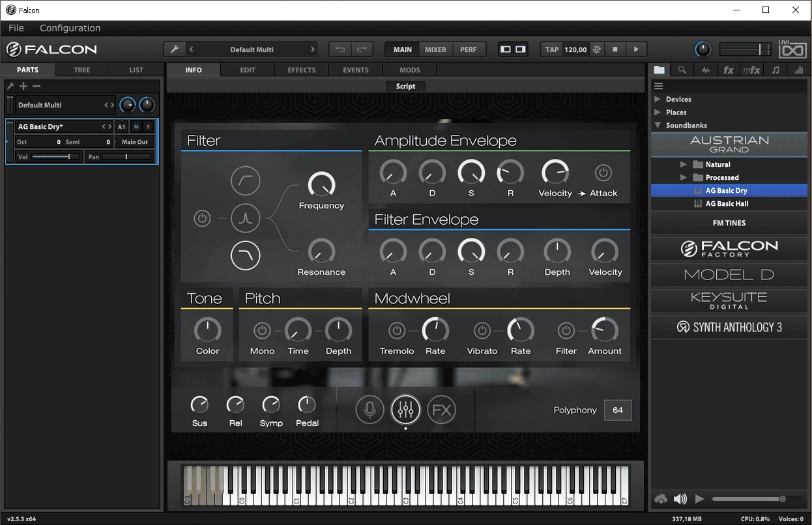Stop transport playback
The width and height of the screenshot is (812, 525).
pyautogui.click(x=615, y=50)
